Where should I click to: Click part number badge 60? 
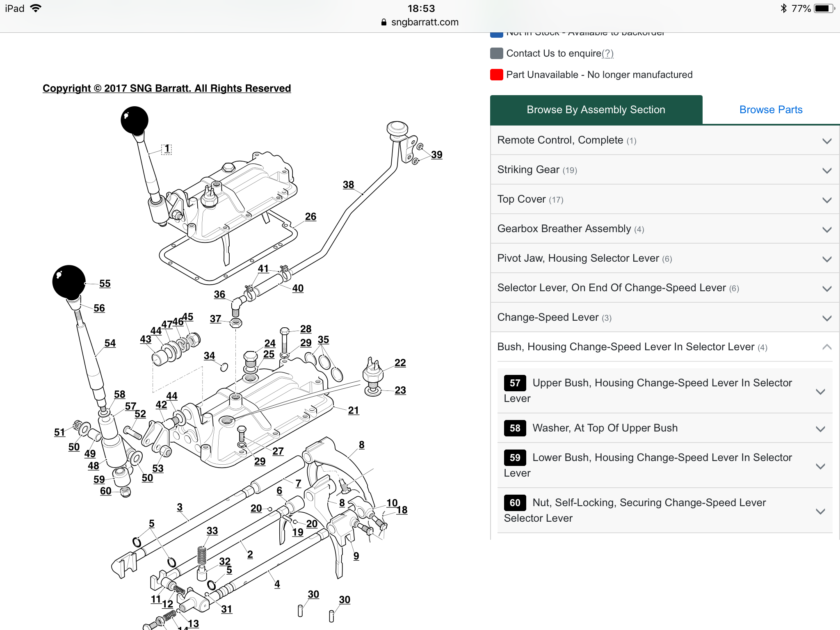(x=515, y=503)
